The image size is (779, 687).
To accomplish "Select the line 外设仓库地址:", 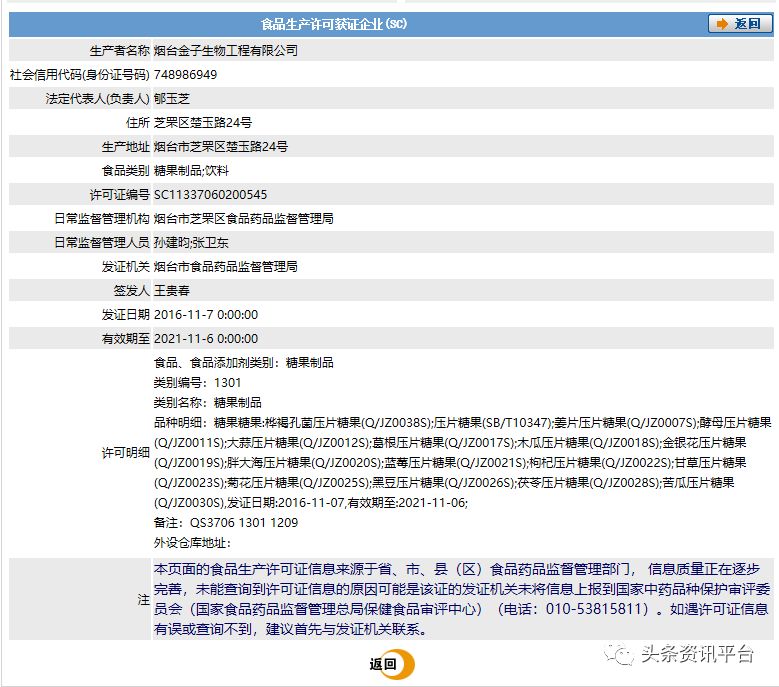I will [192, 542].
